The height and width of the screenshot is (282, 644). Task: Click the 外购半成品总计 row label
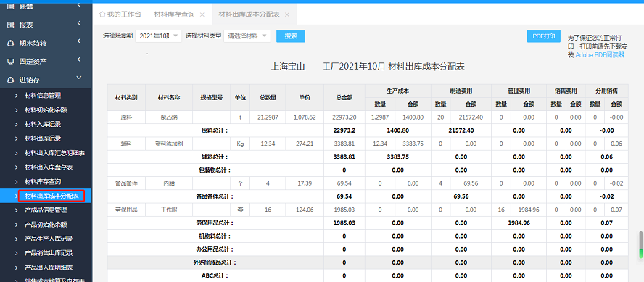click(215, 262)
